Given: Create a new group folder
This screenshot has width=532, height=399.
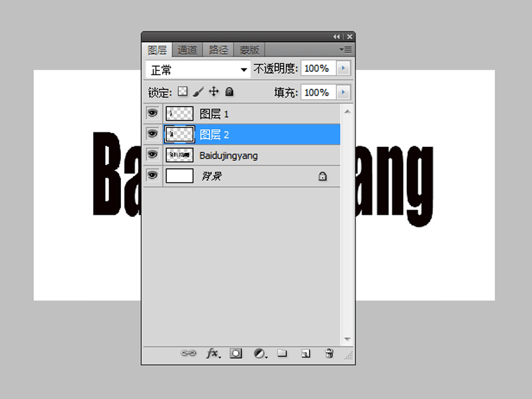Looking at the screenshot, I should tap(282, 353).
